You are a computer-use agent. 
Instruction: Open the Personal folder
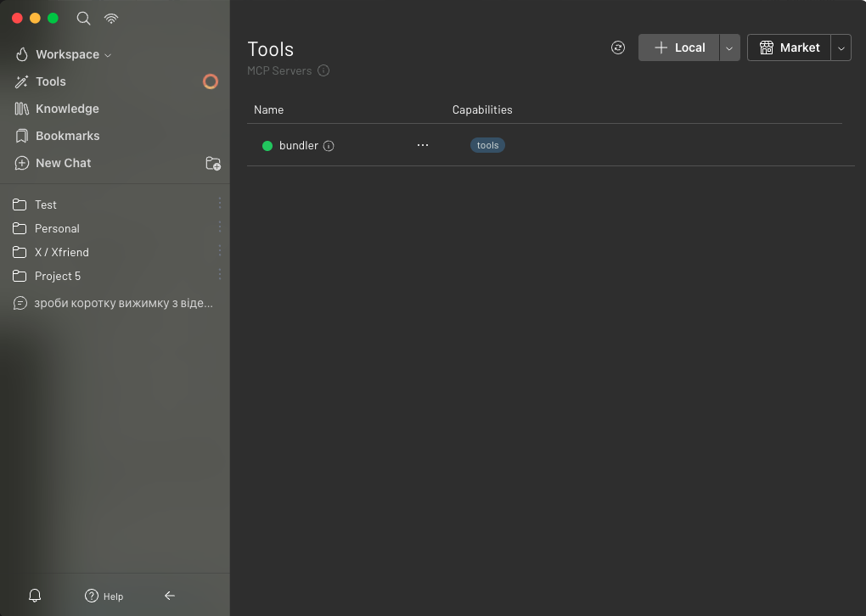click(x=57, y=228)
